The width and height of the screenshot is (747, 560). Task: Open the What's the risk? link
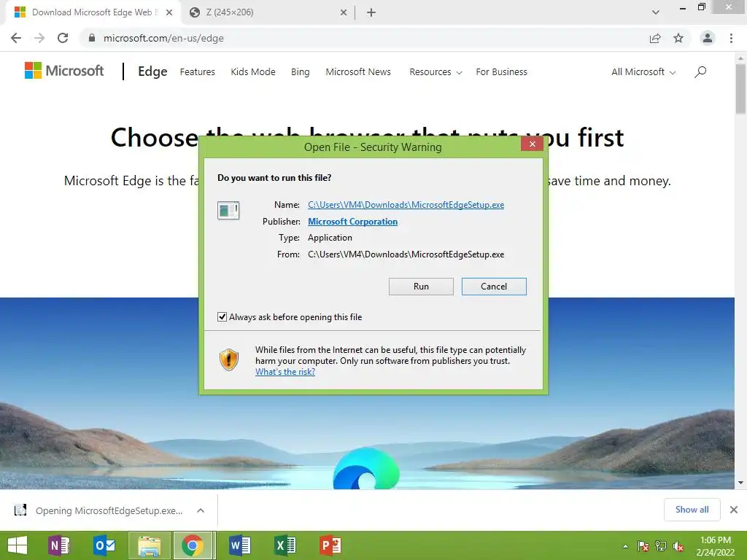[x=285, y=372]
